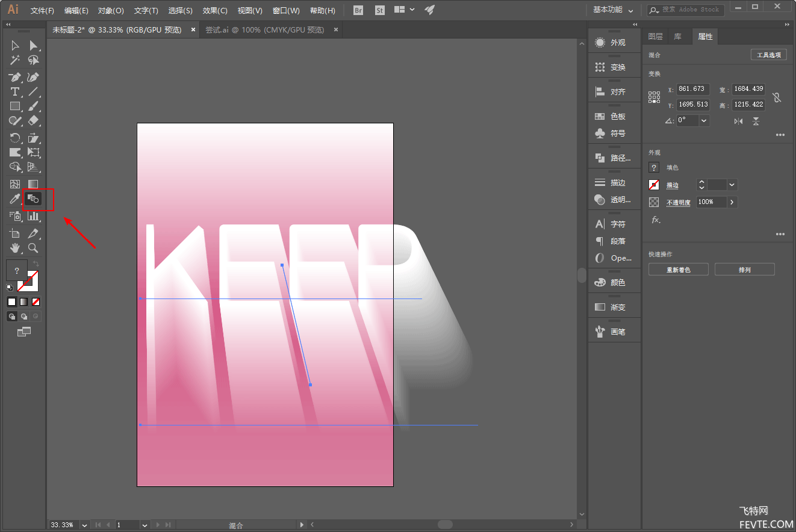This screenshot has height=532, width=796.
Task: Expand the opacity slider arrow
Action: pyautogui.click(x=732, y=202)
